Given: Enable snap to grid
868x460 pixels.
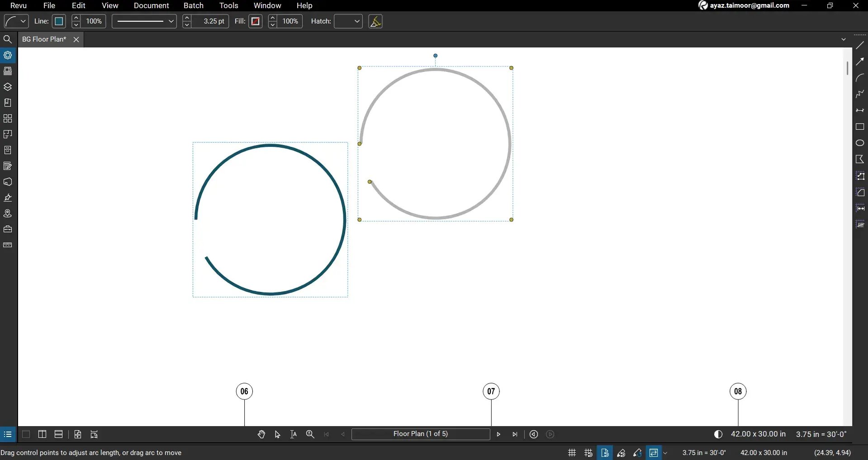Looking at the screenshot, I should pyautogui.click(x=588, y=452).
